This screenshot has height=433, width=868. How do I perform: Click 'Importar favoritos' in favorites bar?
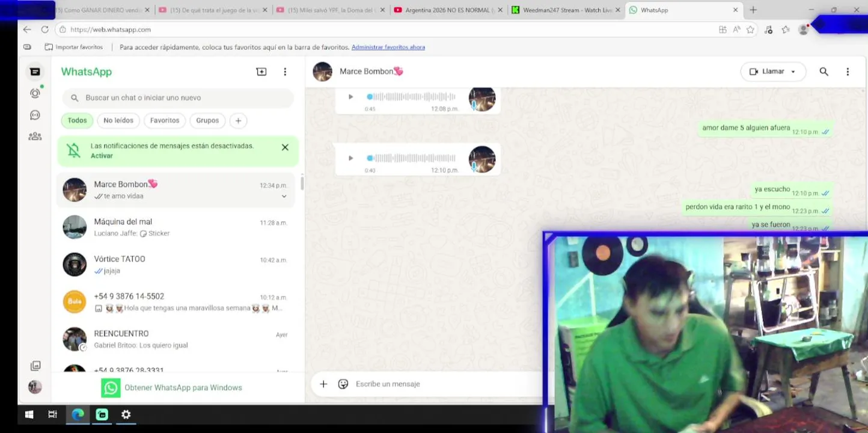click(74, 47)
